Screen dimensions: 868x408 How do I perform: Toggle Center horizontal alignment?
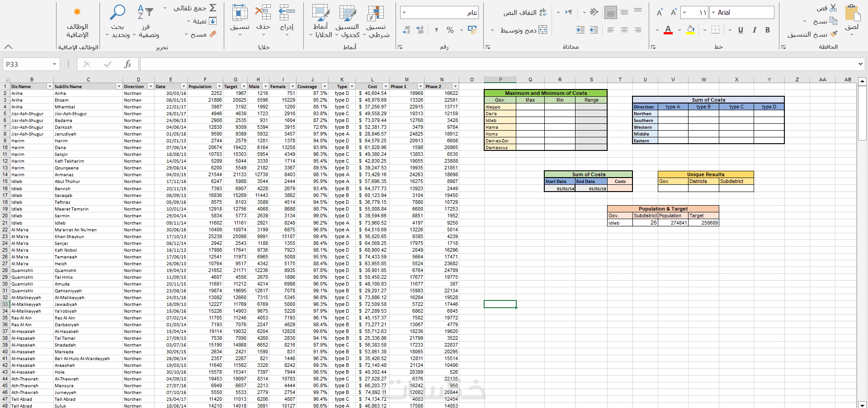tap(624, 30)
